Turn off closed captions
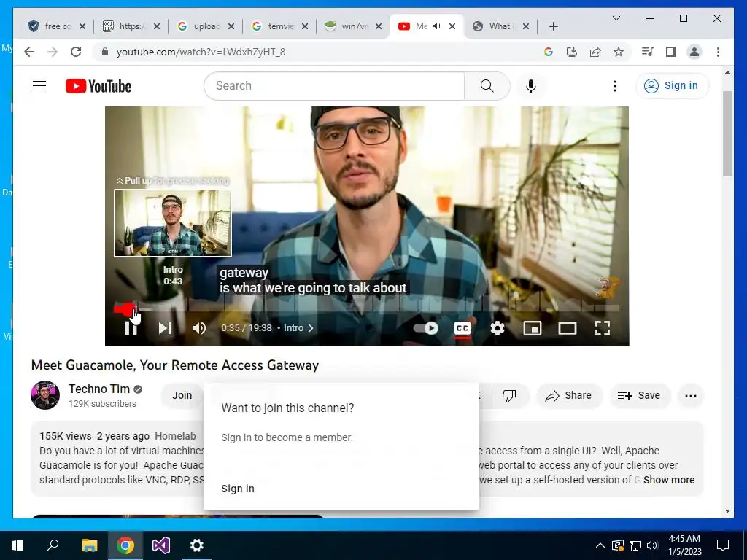 tap(462, 328)
